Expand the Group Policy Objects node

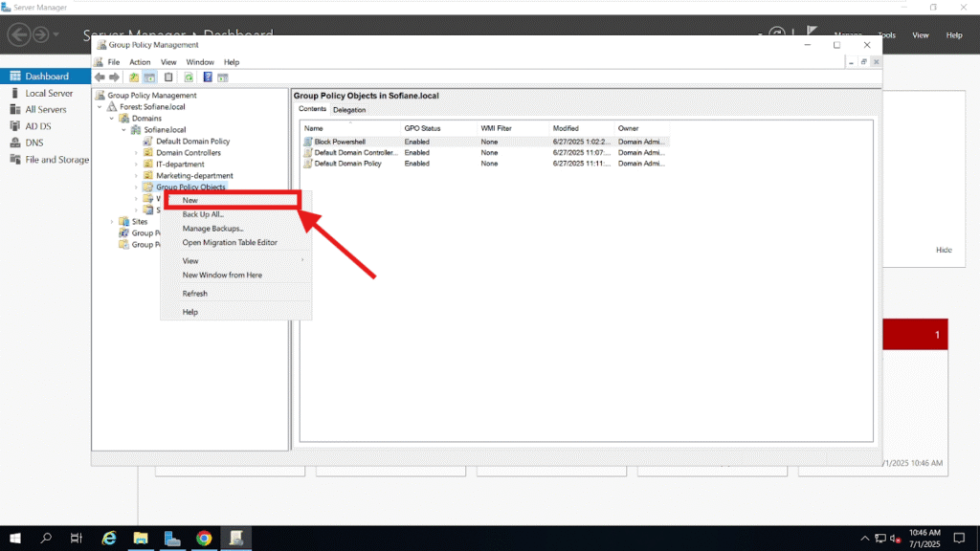click(136, 187)
